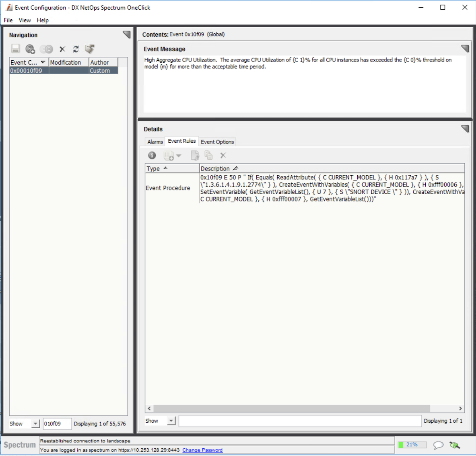The image size is (476, 456).
Task: Open the File menu
Action: pyautogui.click(x=8, y=20)
